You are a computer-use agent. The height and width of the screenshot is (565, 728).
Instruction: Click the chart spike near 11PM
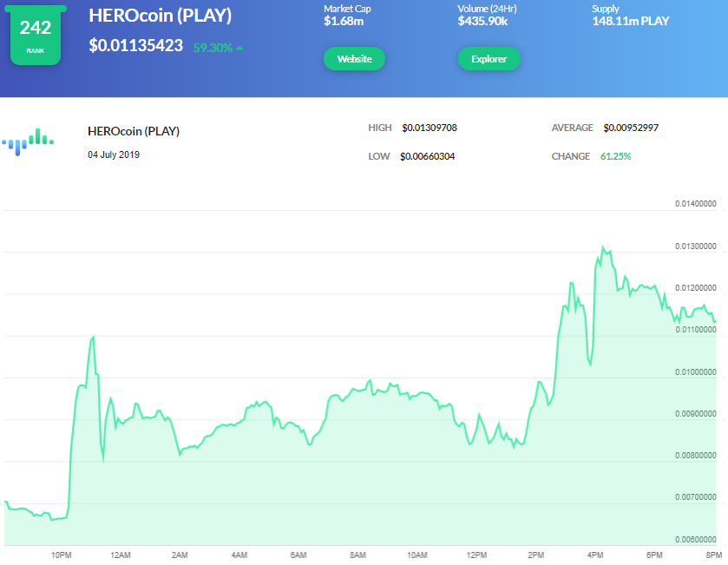coord(94,337)
